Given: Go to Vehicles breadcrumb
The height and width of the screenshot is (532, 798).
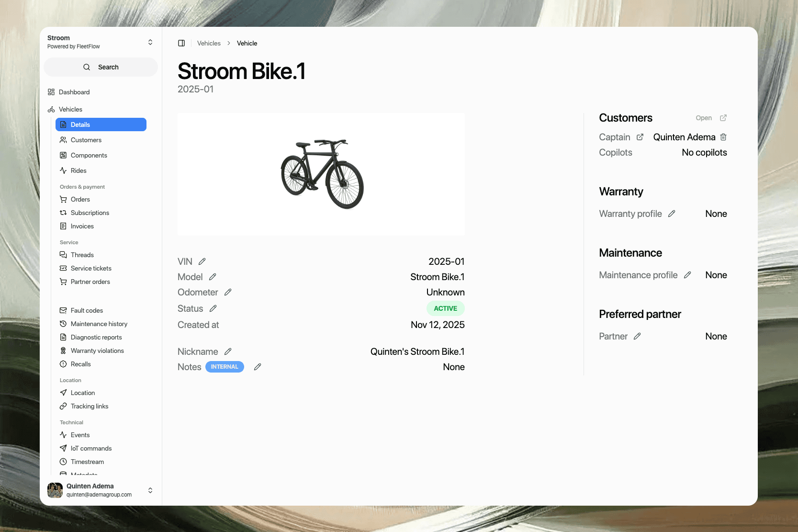Looking at the screenshot, I should tap(209, 43).
